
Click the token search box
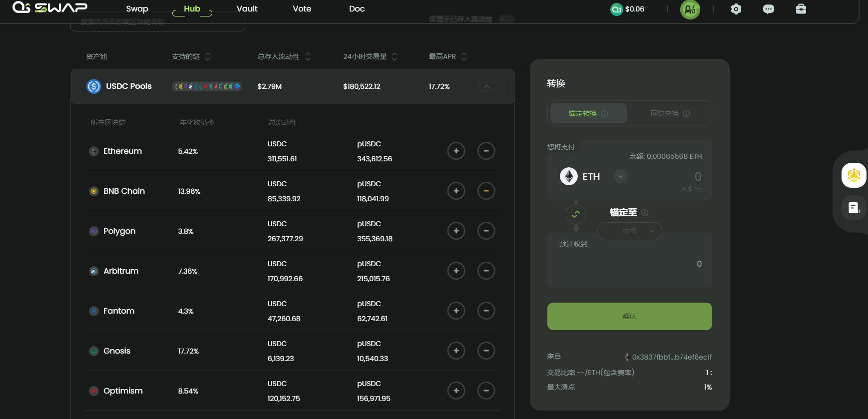(158, 22)
